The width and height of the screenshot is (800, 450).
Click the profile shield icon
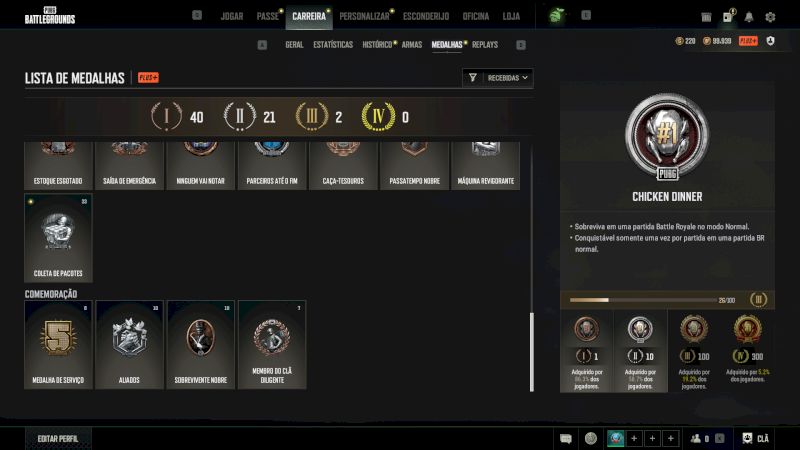[770, 41]
